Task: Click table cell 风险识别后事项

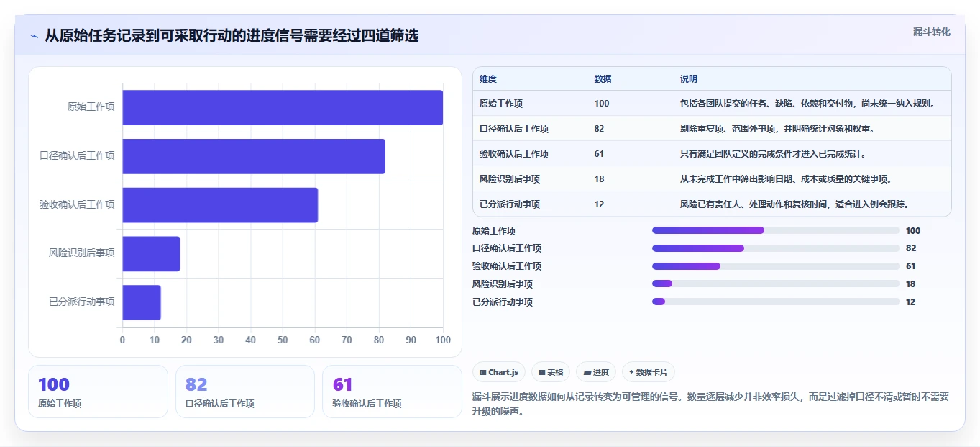Action: tap(510, 179)
